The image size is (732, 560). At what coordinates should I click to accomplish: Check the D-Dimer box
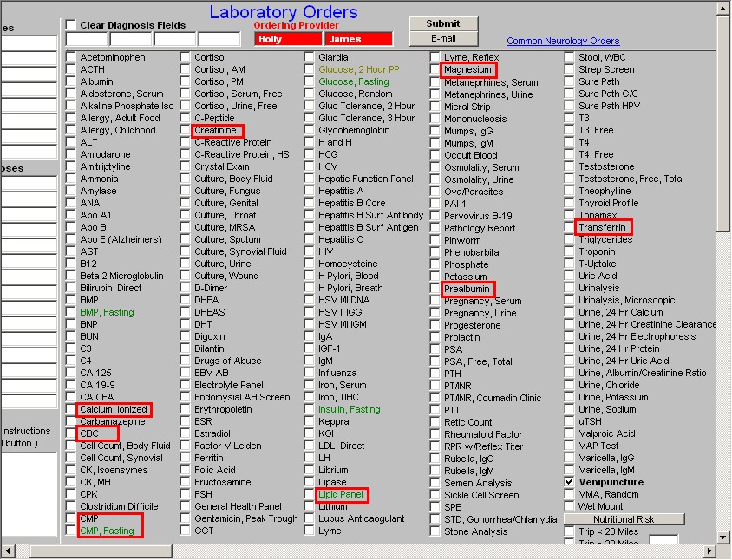pyautogui.click(x=186, y=288)
